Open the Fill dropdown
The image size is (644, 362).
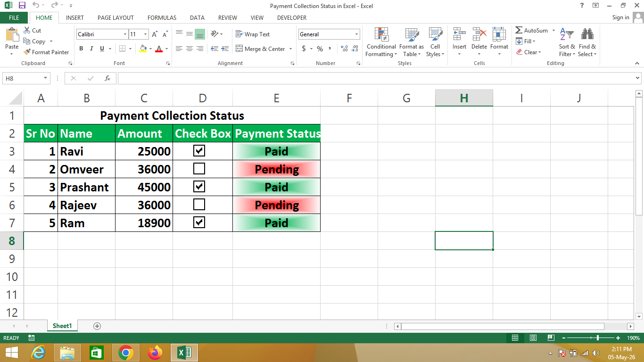526,41
